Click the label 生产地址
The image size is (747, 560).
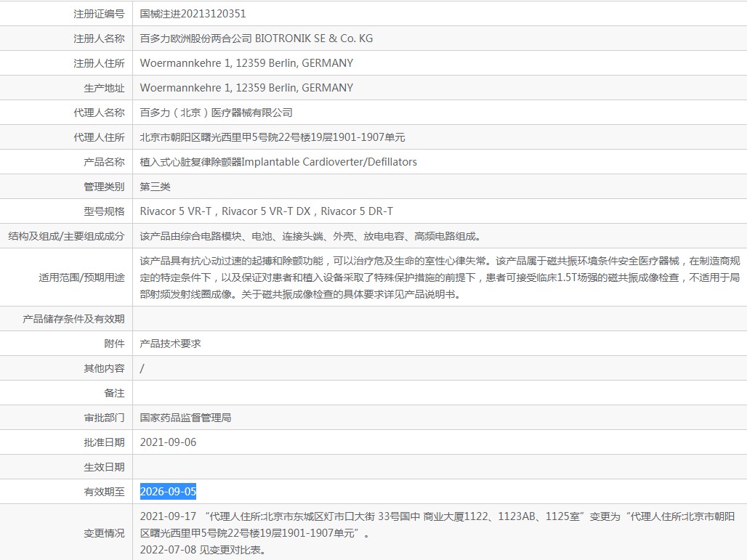(x=105, y=88)
